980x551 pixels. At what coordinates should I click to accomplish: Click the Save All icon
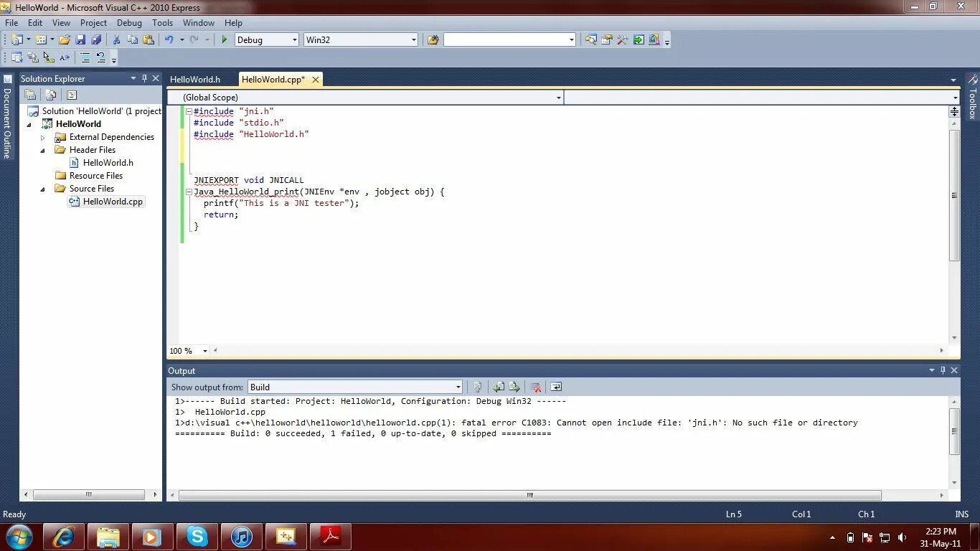click(x=95, y=40)
